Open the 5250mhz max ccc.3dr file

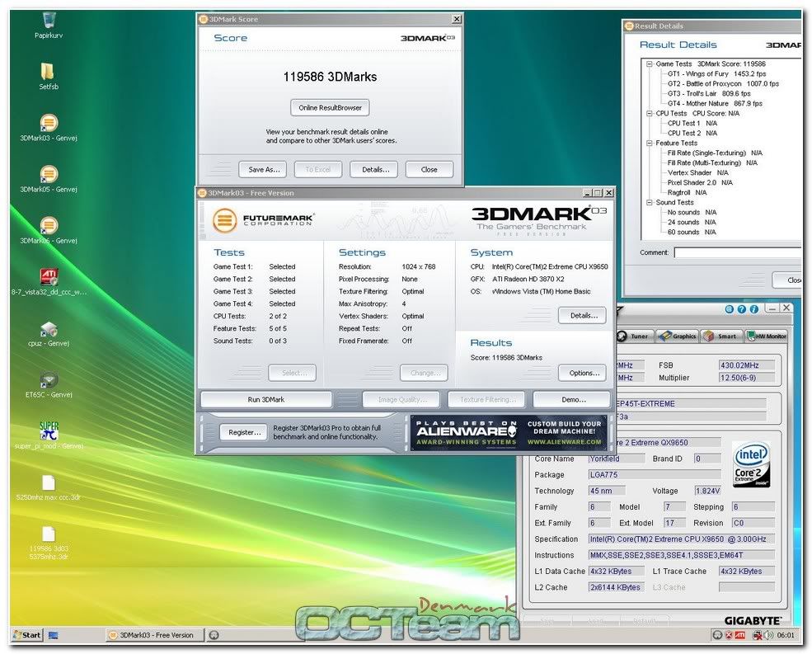[49, 482]
